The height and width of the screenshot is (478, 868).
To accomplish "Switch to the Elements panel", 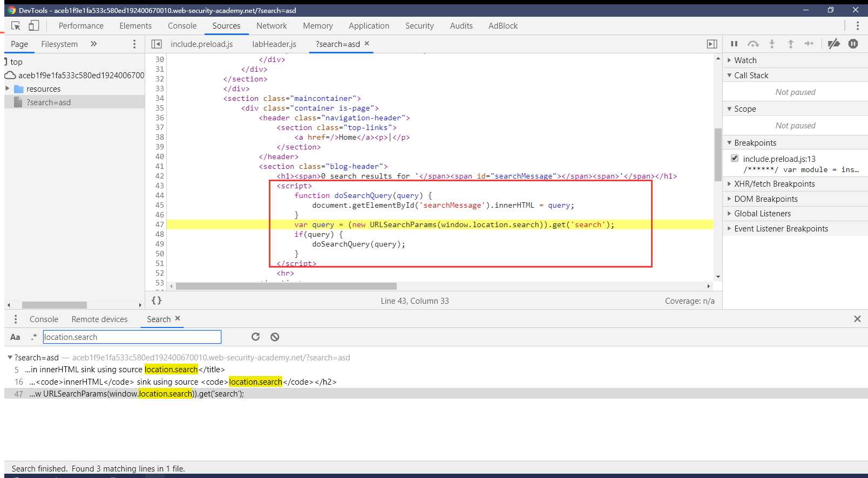I will [135, 26].
